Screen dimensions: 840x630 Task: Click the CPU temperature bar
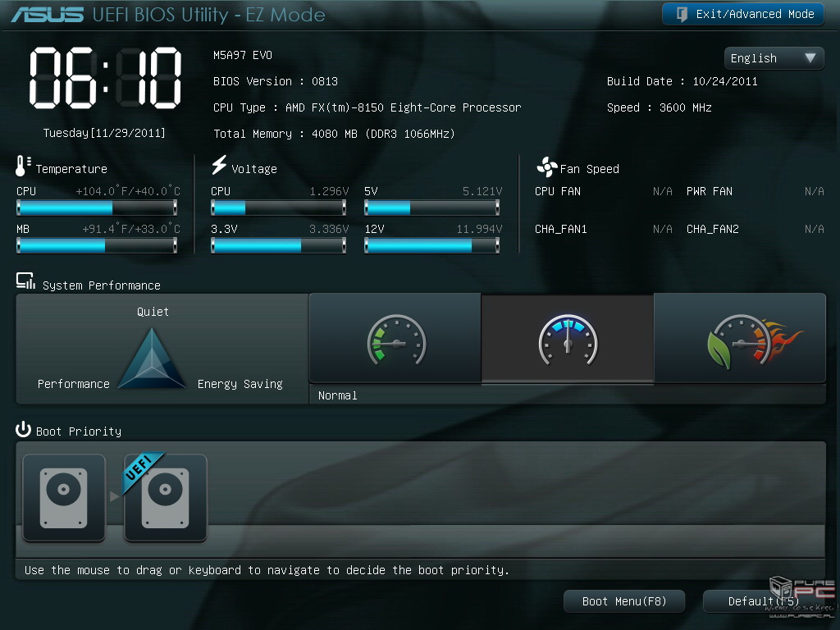(97, 208)
